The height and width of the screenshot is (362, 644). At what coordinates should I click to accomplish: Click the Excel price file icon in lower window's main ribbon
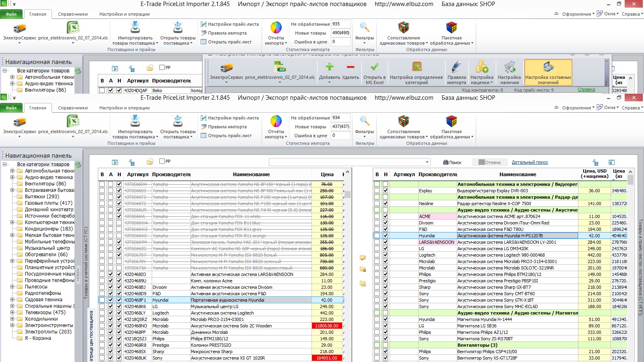pyautogui.click(x=73, y=121)
